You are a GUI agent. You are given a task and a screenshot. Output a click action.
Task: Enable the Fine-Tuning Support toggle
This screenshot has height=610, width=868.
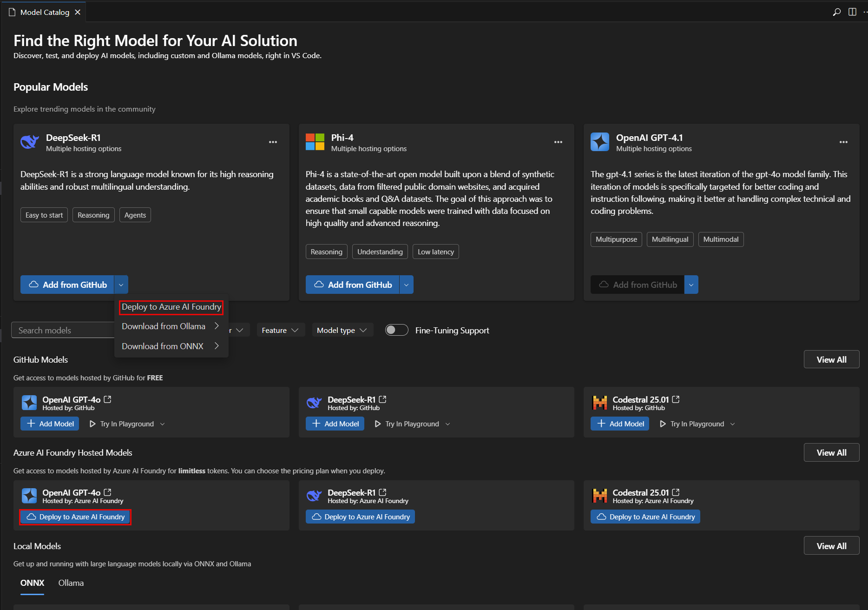(x=396, y=330)
